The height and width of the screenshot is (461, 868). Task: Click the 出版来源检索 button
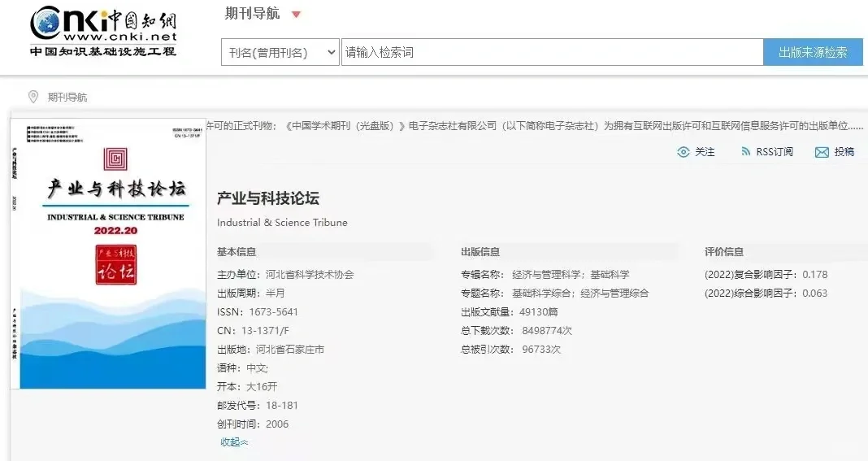click(813, 52)
